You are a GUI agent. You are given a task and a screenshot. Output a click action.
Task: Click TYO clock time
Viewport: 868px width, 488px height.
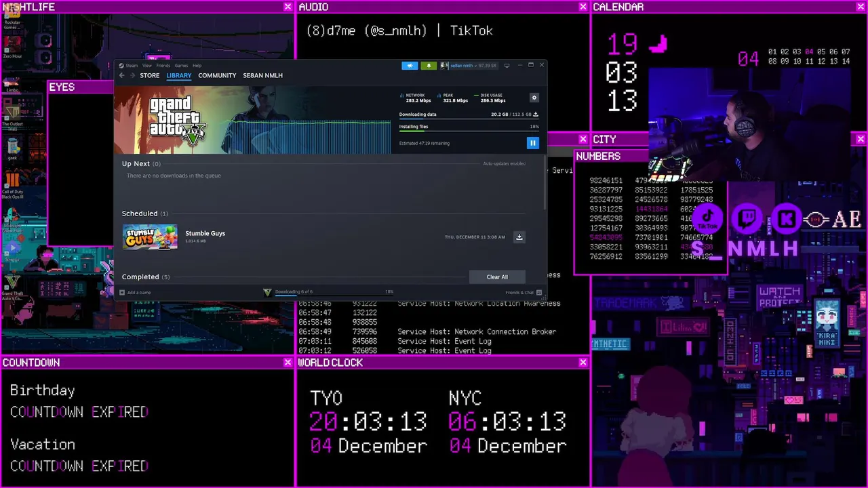point(368,422)
